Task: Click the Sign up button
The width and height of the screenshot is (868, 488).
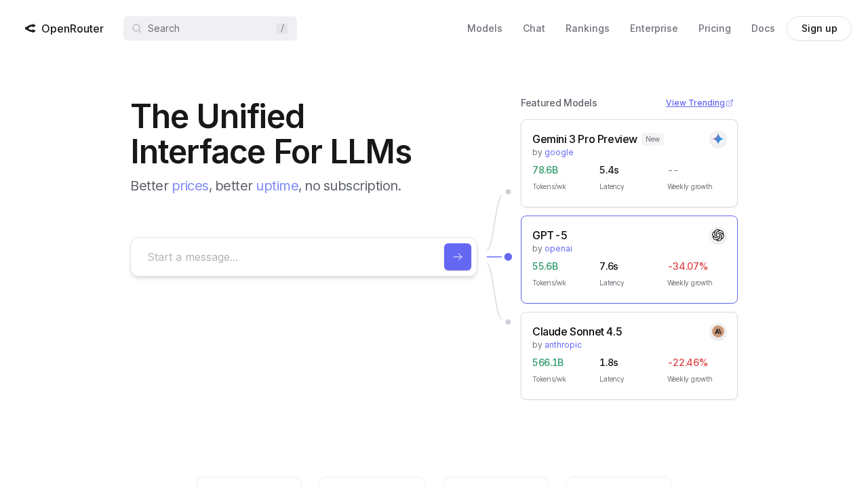Action: click(x=818, y=28)
